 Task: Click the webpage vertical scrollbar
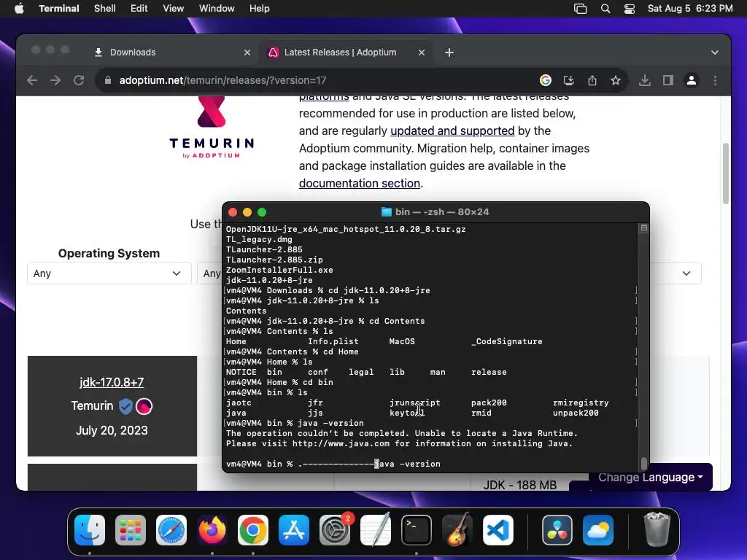pos(726,174)
